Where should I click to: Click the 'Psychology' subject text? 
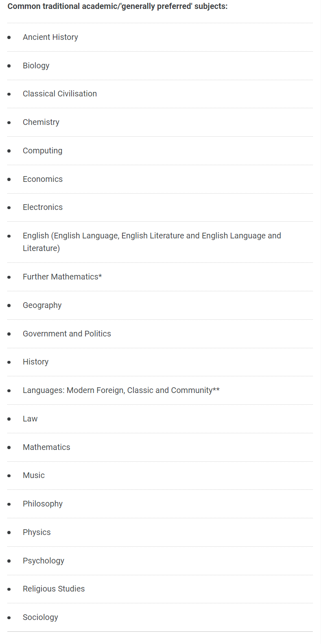click(44, 561)
